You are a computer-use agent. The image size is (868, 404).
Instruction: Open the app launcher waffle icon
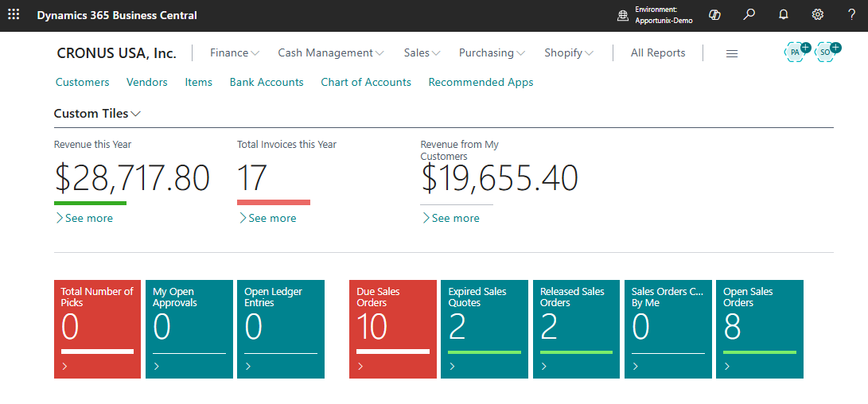[x=14, y=15]
